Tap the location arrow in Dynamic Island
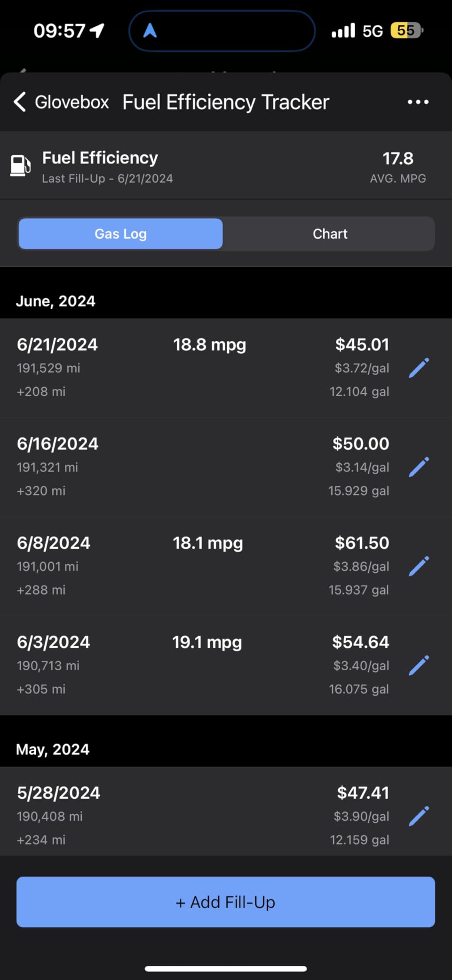The image size is (452, 980). (x=150, y=31)
